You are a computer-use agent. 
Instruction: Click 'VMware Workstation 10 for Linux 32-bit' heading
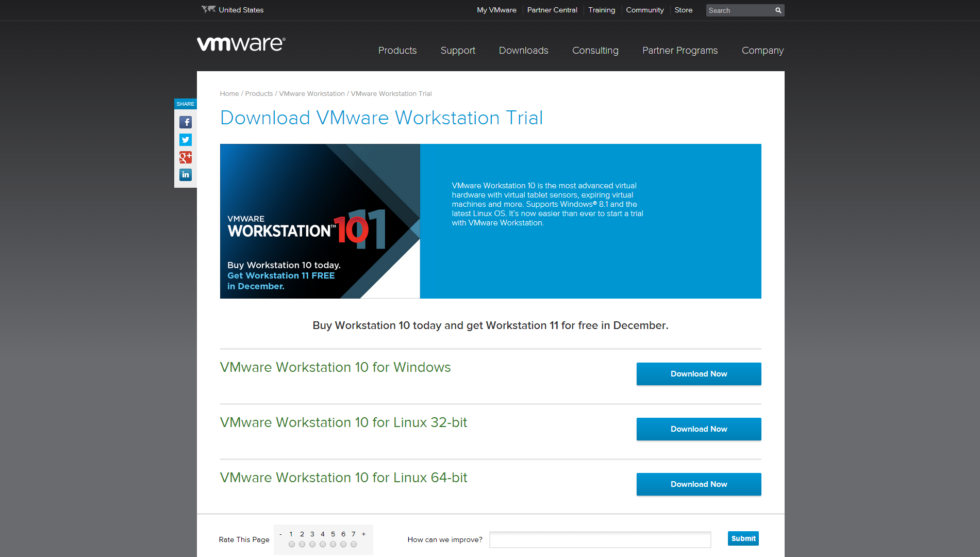pyautogui.click(x=344, y=422)
